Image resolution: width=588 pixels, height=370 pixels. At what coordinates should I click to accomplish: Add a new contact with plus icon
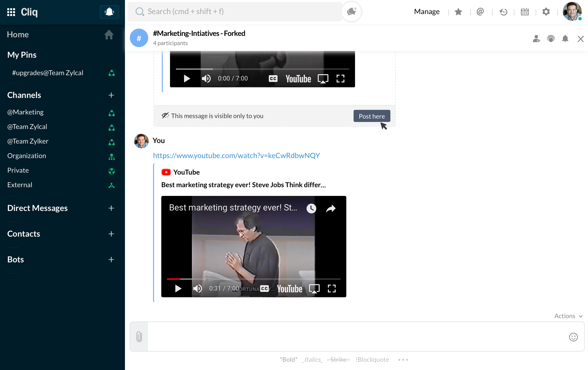tap(111, 234)
